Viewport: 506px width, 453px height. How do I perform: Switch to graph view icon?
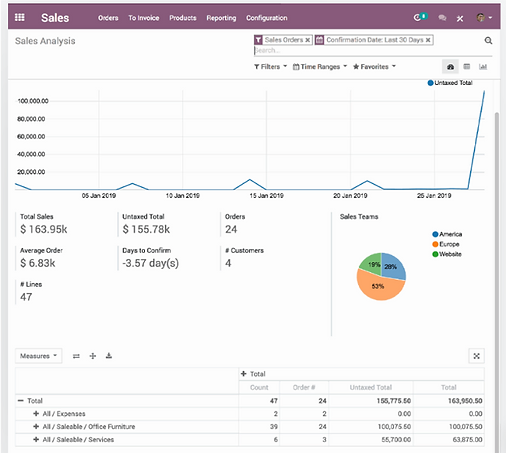[x=483, y=67]
